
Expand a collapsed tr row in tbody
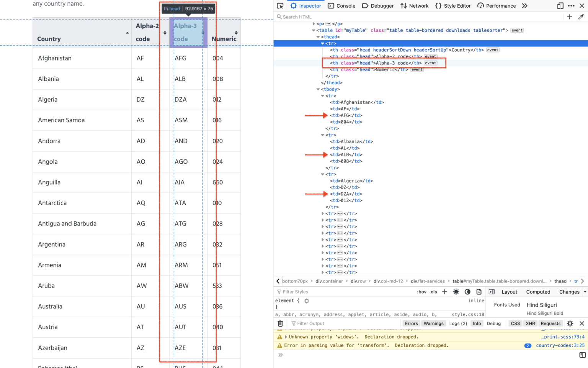[323, 214]
